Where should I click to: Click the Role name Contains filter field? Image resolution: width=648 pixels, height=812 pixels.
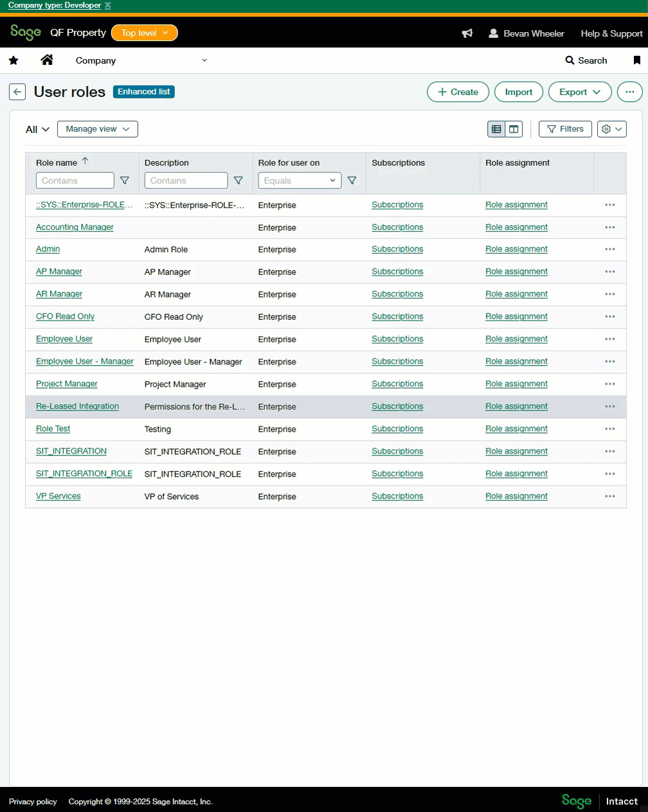(x=75, y=181)
